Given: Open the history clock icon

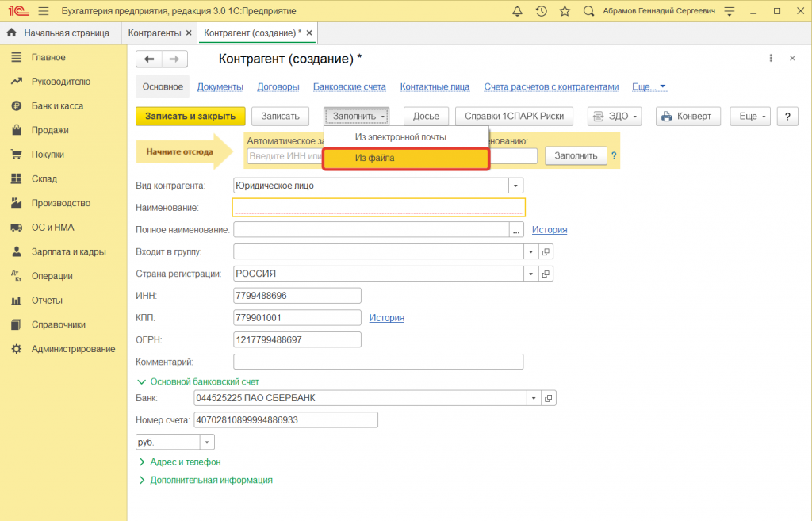Looking at the screenshot, I should coord(541,11).
